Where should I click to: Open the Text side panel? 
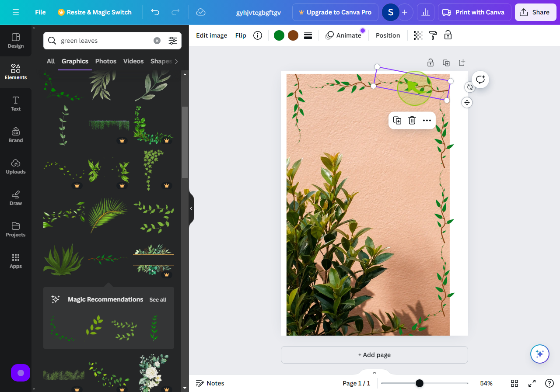tap(16, 104)
